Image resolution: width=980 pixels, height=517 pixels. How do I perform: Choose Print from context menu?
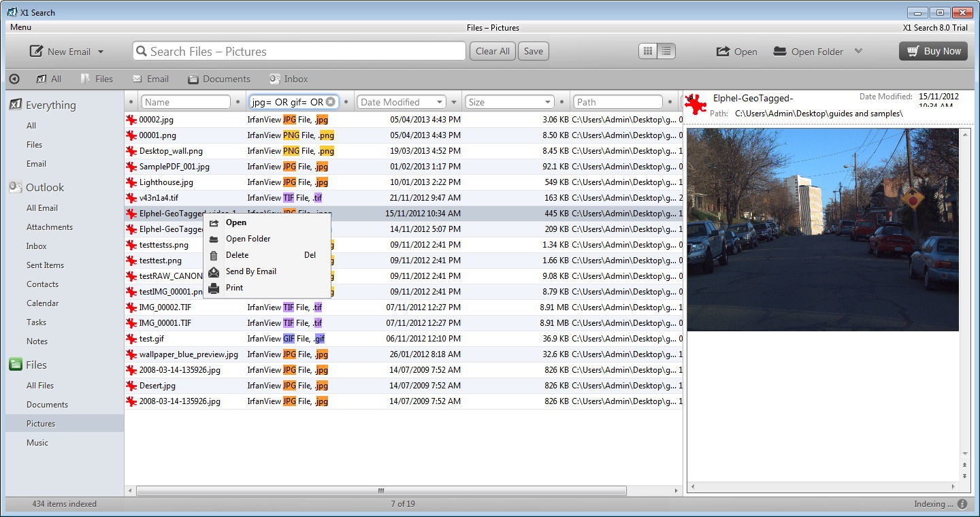coord(267,288)
